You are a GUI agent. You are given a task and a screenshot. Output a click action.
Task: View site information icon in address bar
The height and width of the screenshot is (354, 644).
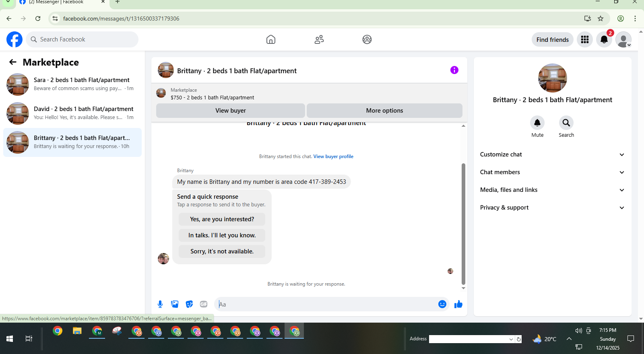[55, 19]
